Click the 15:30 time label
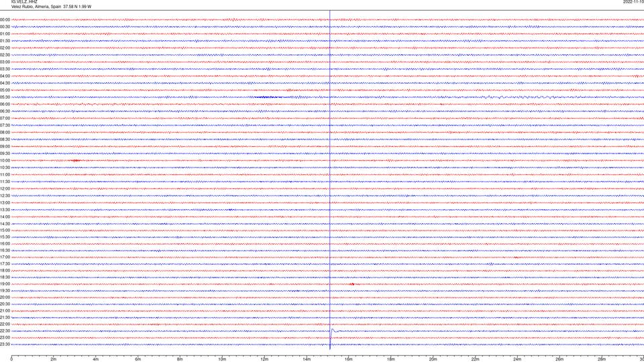644x362 pixels. point(5,237)
